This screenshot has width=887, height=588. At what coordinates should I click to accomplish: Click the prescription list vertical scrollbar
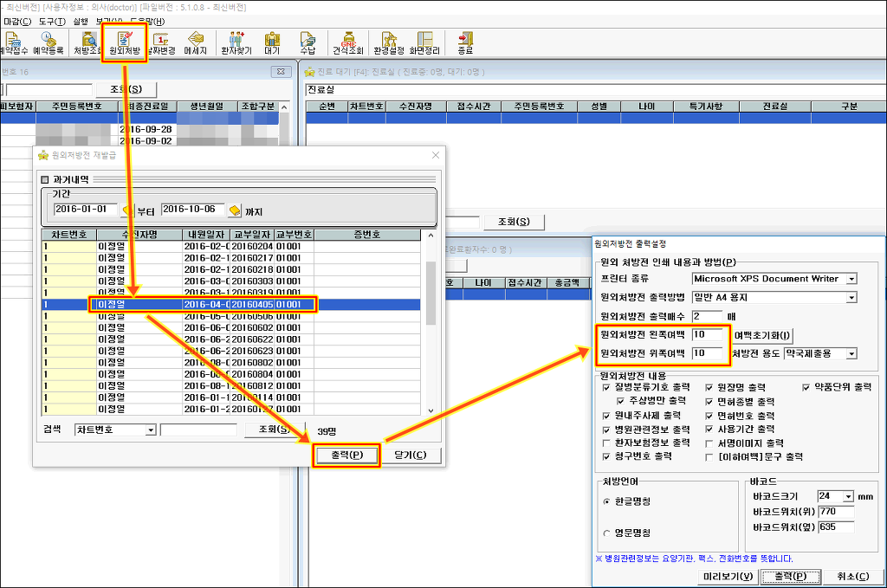[431, 320]
